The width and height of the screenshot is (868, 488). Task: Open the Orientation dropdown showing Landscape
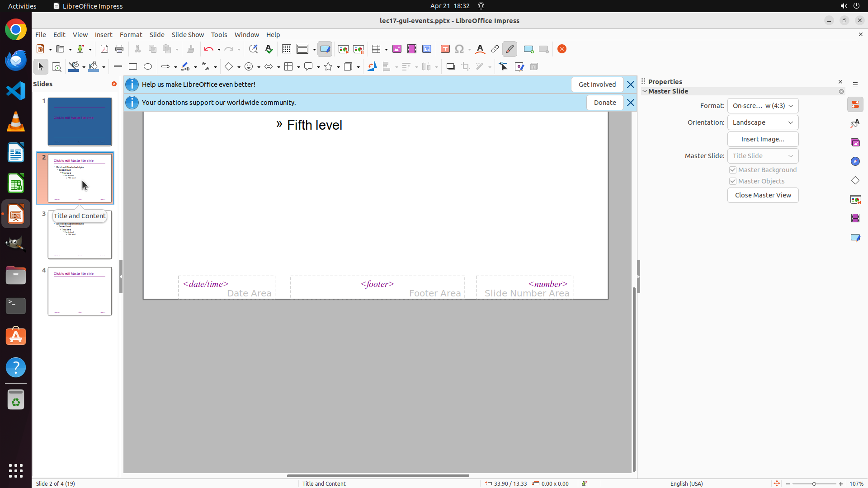[763, 122]
